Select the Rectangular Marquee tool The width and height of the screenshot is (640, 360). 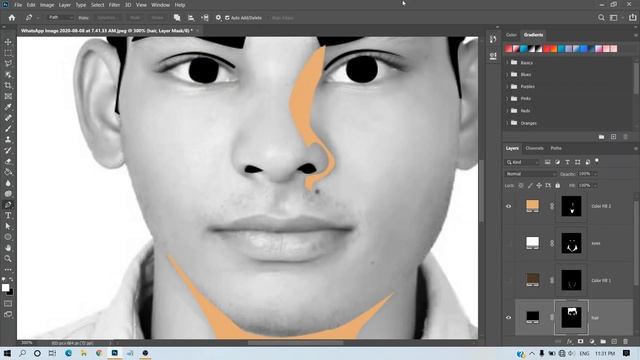8,53
